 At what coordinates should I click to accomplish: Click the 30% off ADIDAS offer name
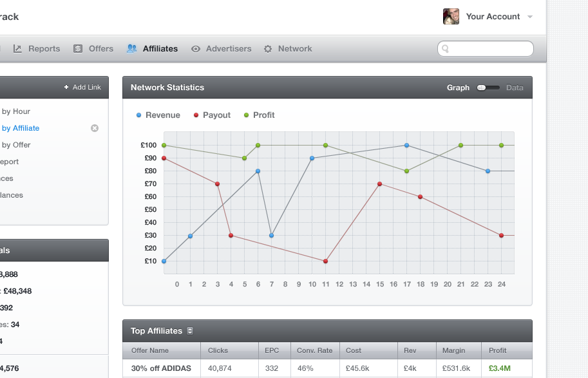(161, 368)
